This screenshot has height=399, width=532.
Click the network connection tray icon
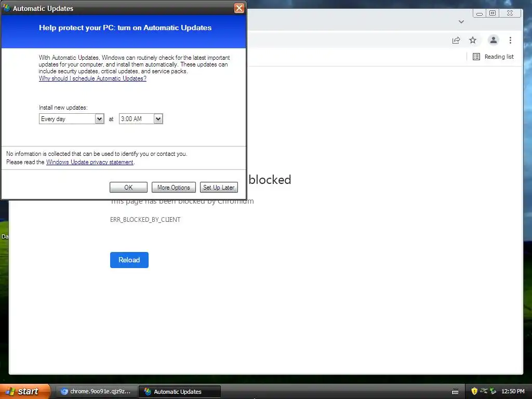tap(484, 391)
